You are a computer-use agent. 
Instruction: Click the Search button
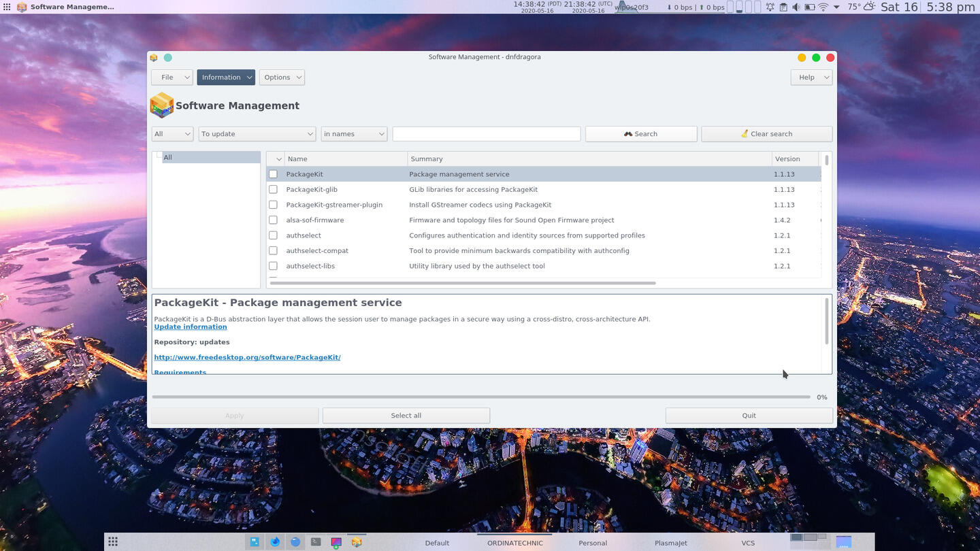click(641, 134)
